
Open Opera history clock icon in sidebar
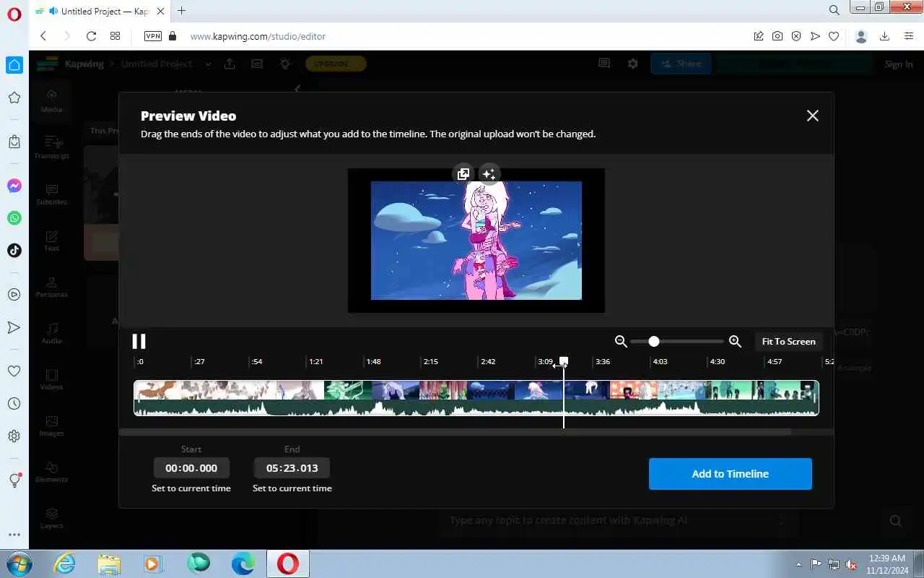point(14,403)
